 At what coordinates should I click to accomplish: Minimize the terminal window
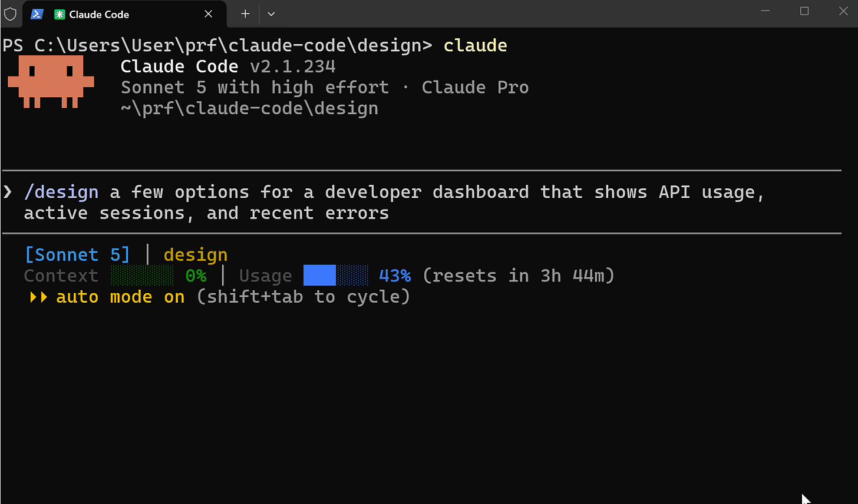point(765,11)
